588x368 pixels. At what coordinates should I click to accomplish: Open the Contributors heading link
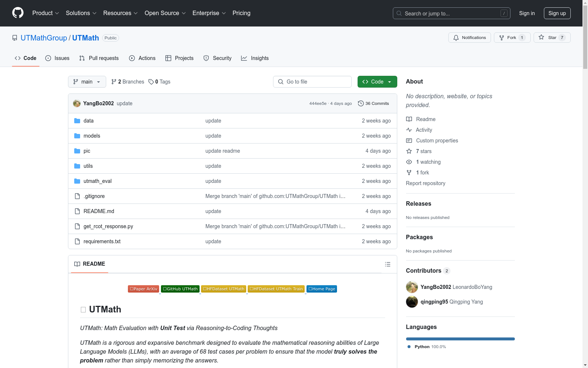pyautogui.click(x=428, y=270)
